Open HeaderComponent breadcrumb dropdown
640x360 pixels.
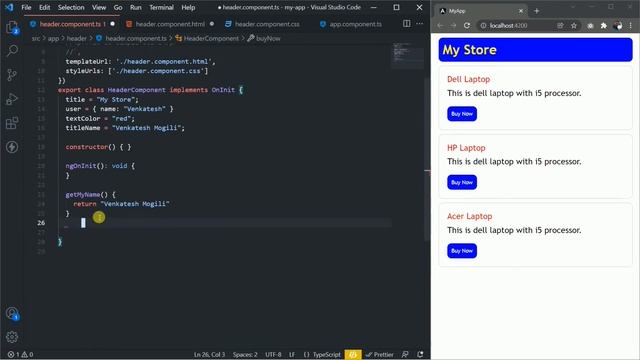pos(207,38)
